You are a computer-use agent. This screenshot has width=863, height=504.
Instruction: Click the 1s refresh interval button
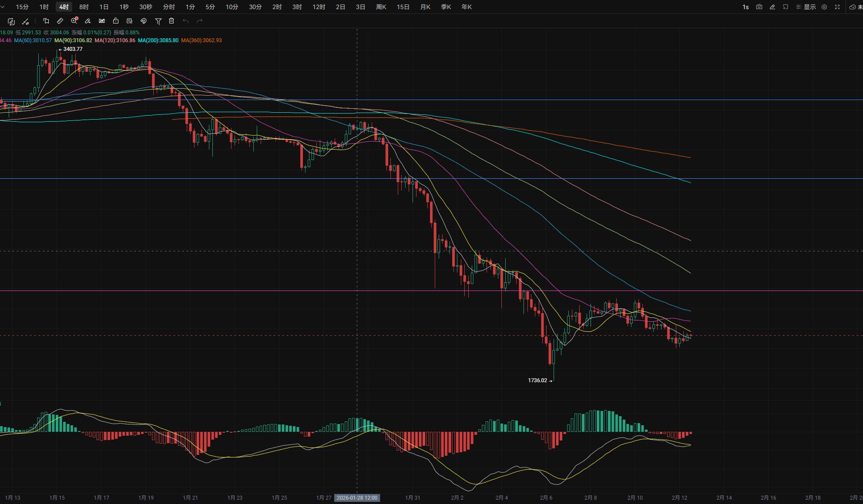(x=745, y=7)
